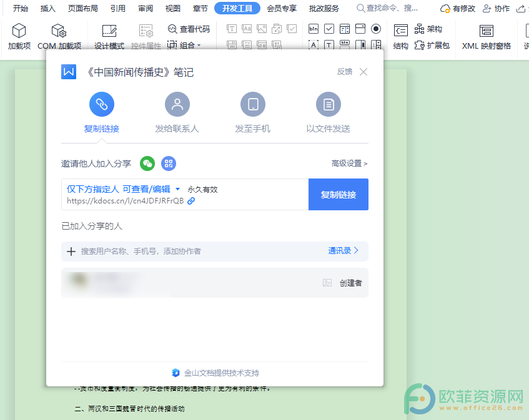Click the 协作 collaborate button
Image resolution: width=529 pixels, height=420 pixels.
pyautogui.click(x=496, y=9)
